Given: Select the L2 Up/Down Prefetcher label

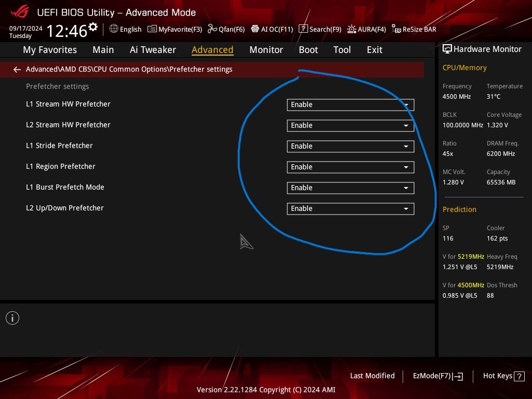Looking at the screenshot, I should pos(65,208).
